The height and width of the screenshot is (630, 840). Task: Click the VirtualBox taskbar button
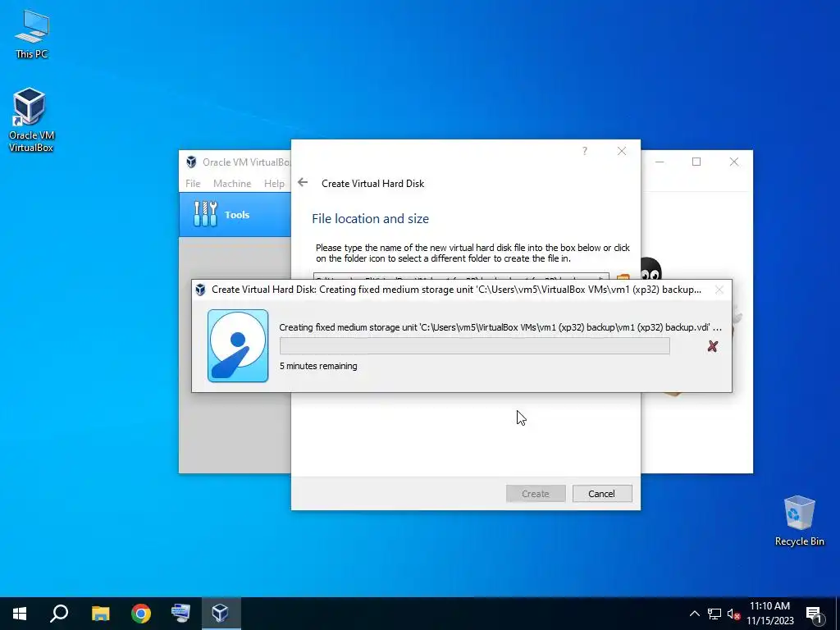(221, 614)
